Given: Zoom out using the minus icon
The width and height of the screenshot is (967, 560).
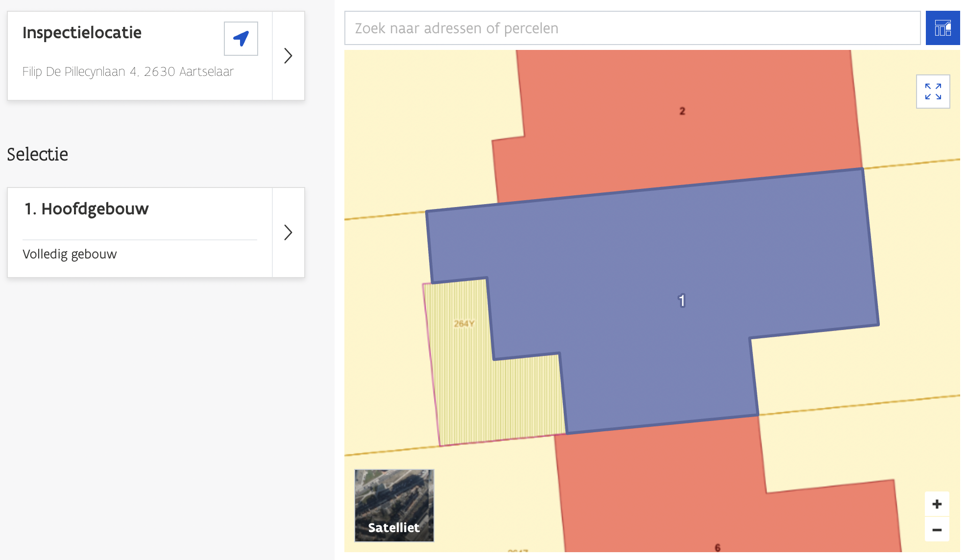Looking at the screenshot, I should (936, 529).
